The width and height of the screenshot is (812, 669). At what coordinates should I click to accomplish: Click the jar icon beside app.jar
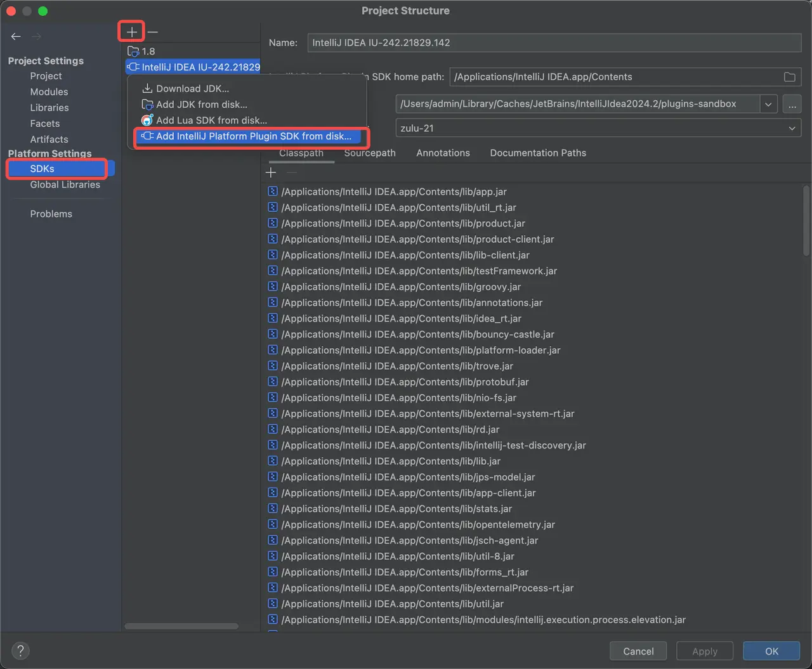coord(273,192)
